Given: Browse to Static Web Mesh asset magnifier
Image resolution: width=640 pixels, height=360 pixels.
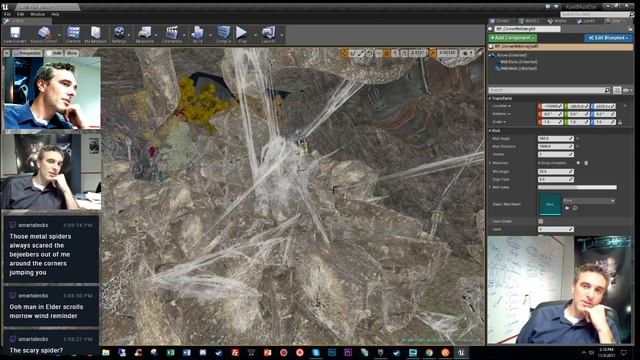Looking at the screenshot, I should tap(575, 208).
